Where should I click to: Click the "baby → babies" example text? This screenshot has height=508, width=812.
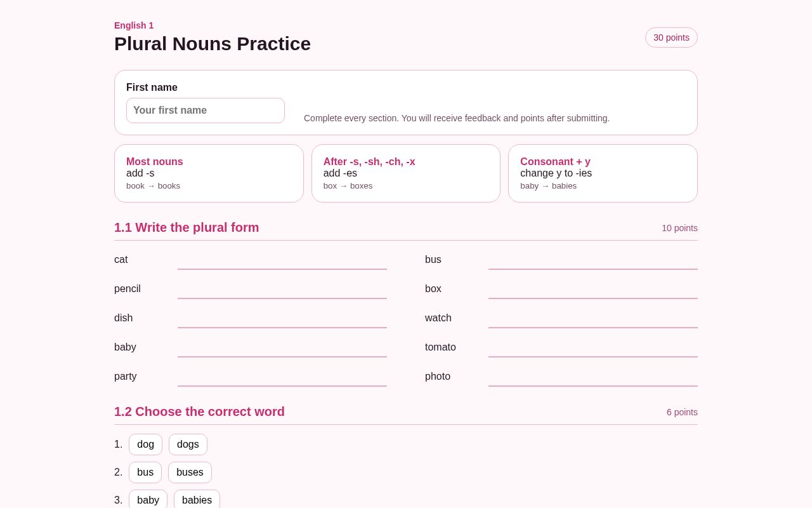pyautogui.click(x=548, y=186)
